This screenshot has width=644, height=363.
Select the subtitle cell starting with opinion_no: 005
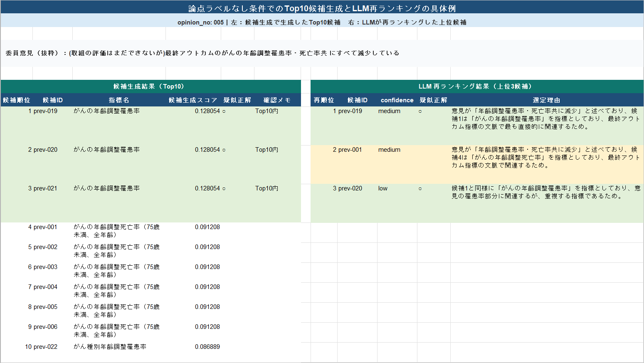point(322,22)
